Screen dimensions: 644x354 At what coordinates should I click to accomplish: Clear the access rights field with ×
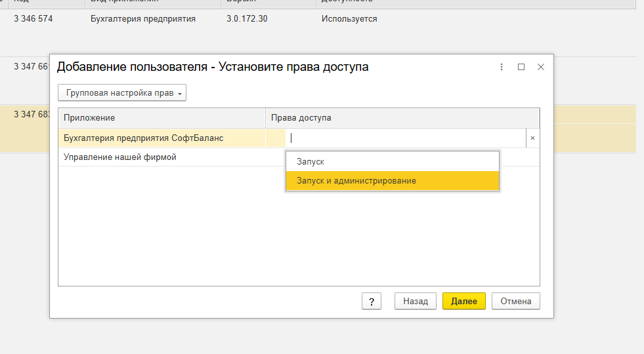(532, 138)
